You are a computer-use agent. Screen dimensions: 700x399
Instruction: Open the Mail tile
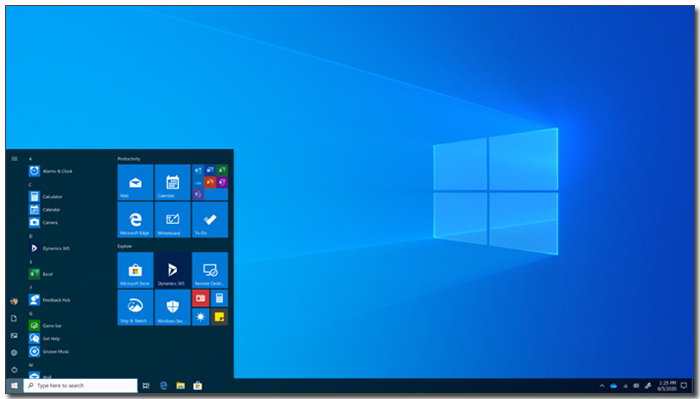pos(135,182)
